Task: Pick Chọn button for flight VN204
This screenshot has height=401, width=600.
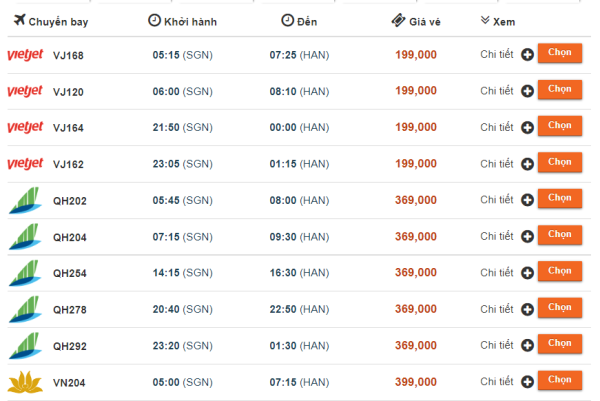Action: pos(560,380)
